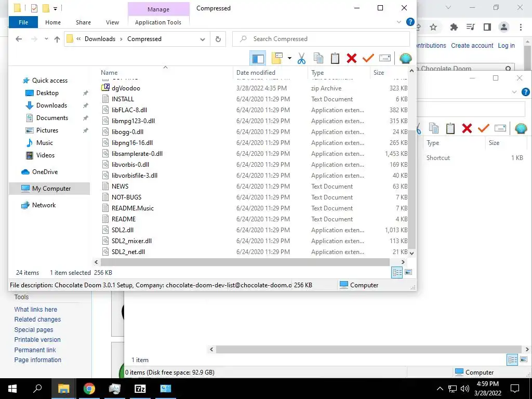Image resolution: width=532 pixels, height=399 pixels.
Task: Click the blue Help question mark in Compressed window
Action: tap(410, 22)
